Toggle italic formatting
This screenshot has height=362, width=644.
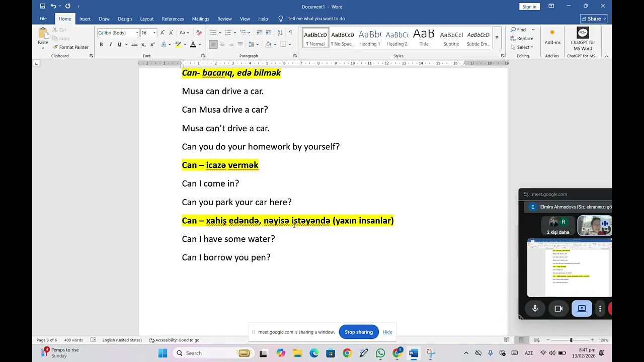[x=110, y=44]
